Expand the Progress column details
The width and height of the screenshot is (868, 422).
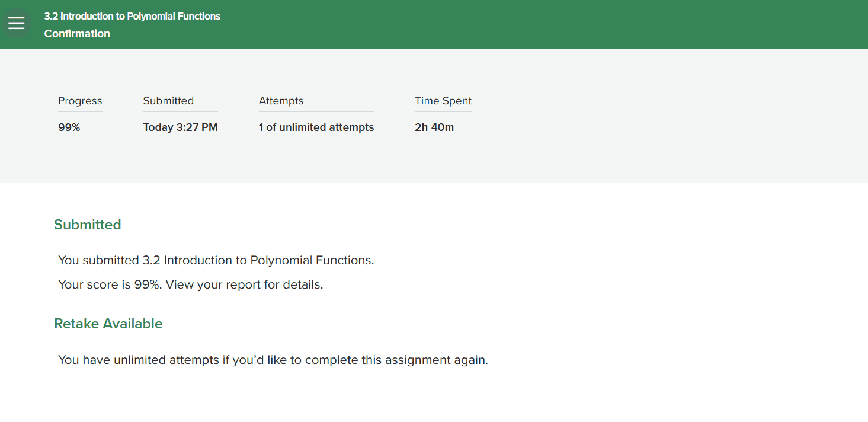[80, 101]
